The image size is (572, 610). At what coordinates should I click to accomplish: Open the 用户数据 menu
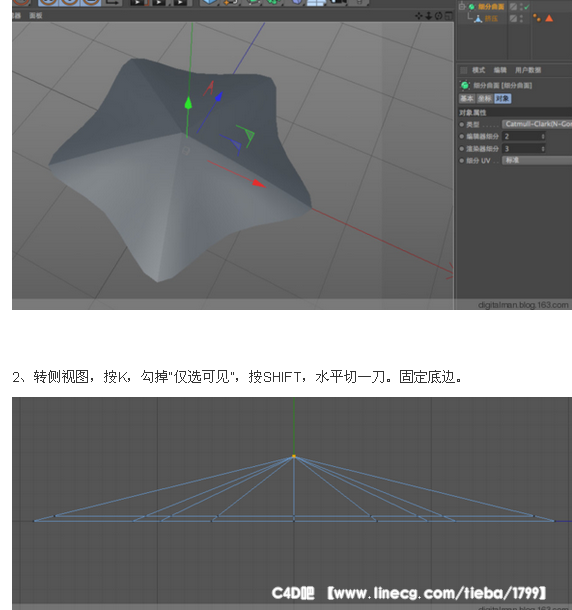coord(528,70)
